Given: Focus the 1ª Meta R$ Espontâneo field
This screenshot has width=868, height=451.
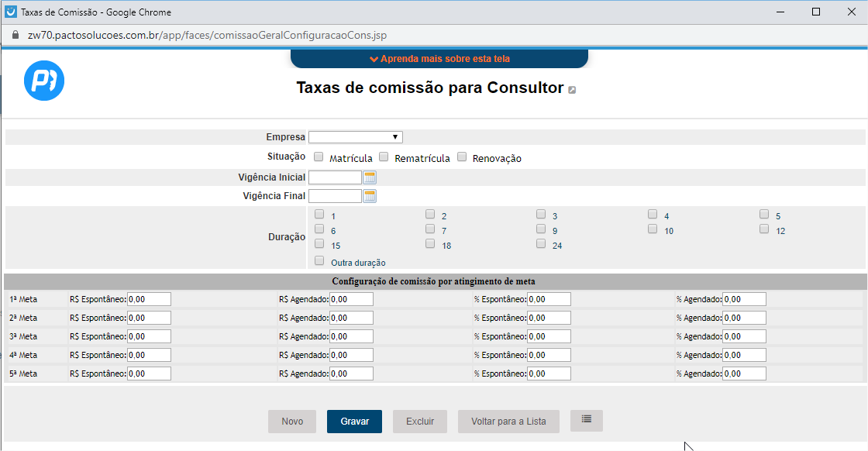Looking at the screenshot, I should (149, 299).
